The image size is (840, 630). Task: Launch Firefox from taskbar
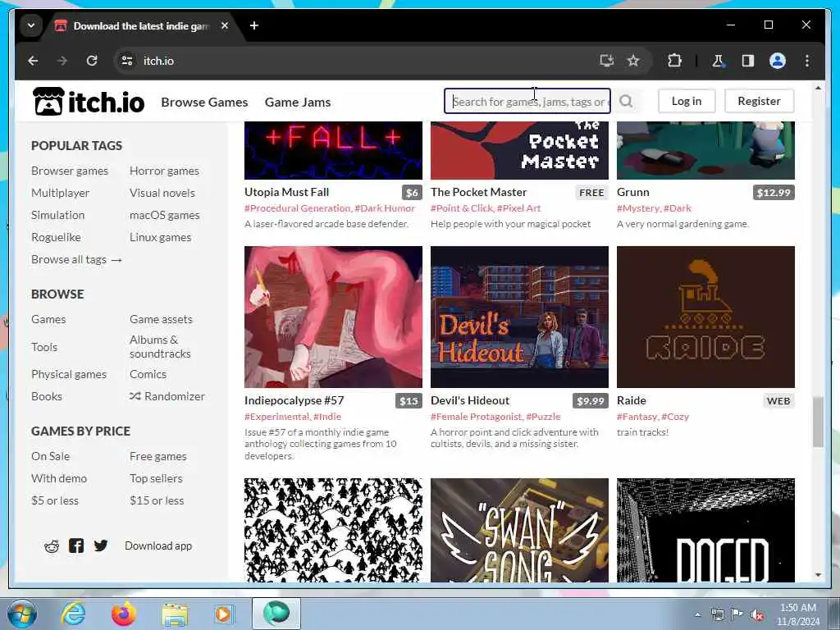click(123, 614)
